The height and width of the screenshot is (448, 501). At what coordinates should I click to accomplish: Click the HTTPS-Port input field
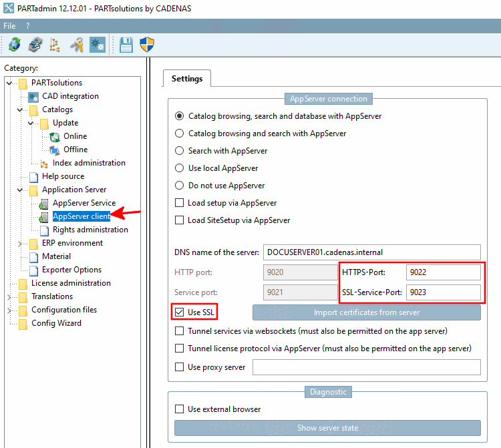pyautogui.click(x=443, y=272)
